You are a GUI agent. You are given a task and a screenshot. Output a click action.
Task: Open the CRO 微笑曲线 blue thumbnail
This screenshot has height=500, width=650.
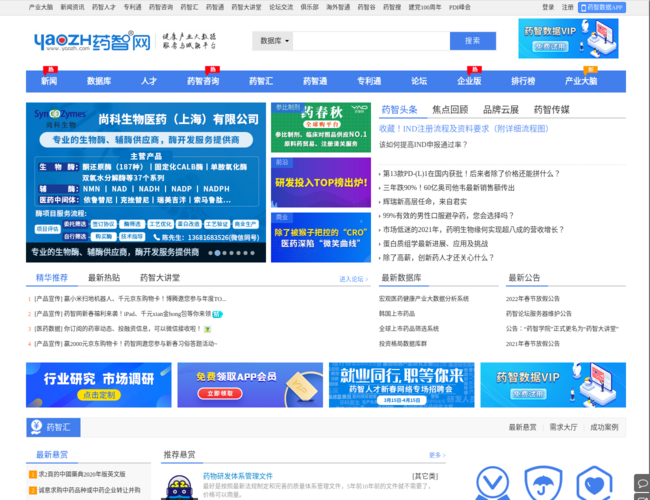321,238
